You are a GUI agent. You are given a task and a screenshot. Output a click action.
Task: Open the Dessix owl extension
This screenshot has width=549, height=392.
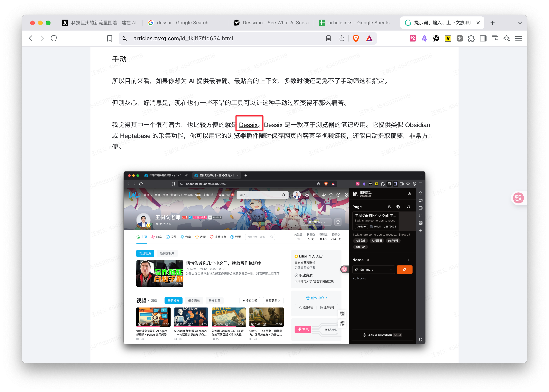click(436, 38)
